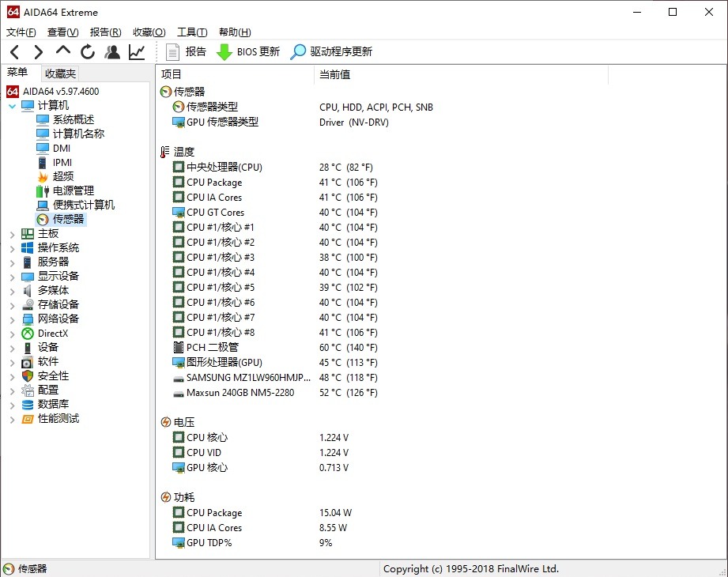Click the 操作系统 Windows logo icon
This screenshot has width=728, height=577.
28,248
